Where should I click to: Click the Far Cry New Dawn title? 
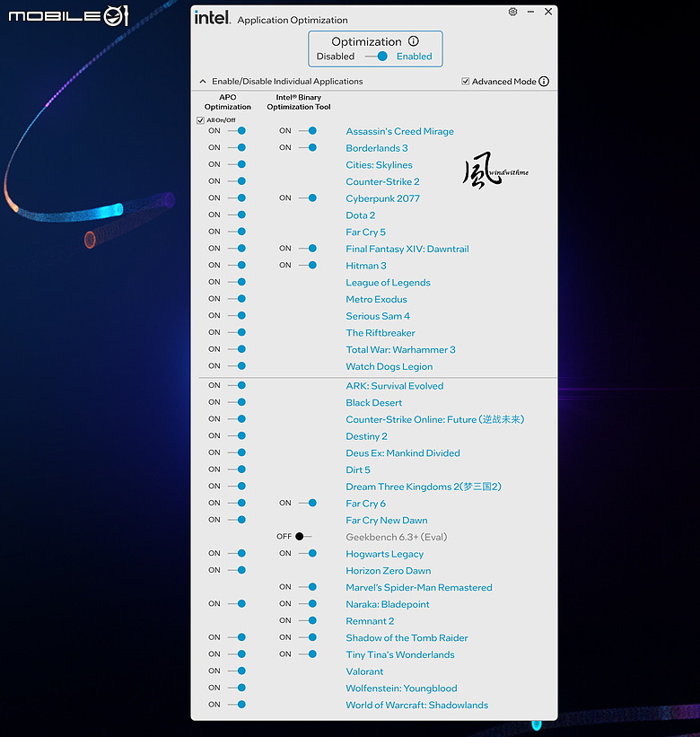[x=387, y=521]
